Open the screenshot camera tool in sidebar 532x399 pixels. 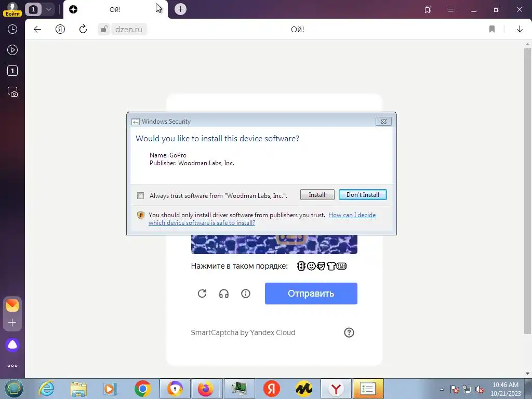12,92
